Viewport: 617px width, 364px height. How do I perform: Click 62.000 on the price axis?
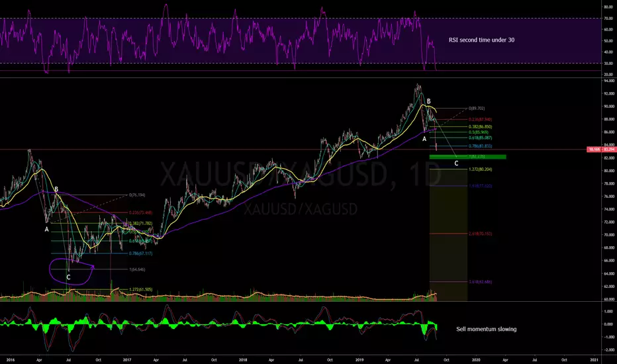(x=609, y=287)
